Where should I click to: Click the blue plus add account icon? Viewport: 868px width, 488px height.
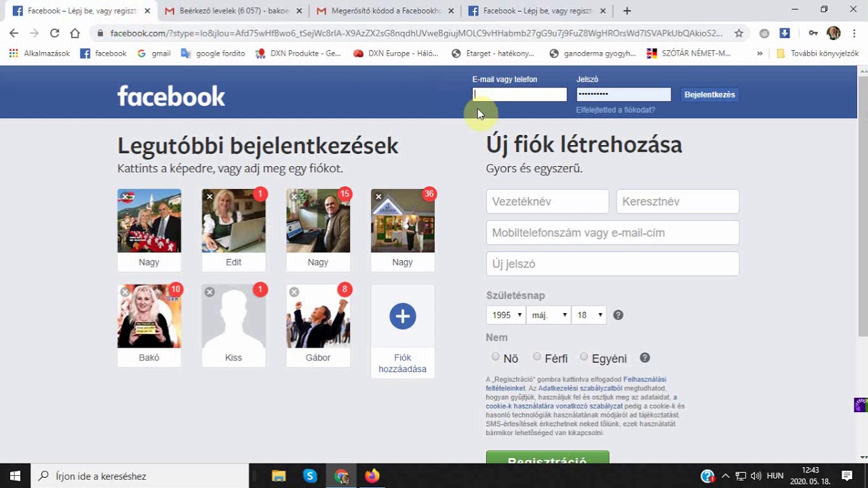pos(403,316)
